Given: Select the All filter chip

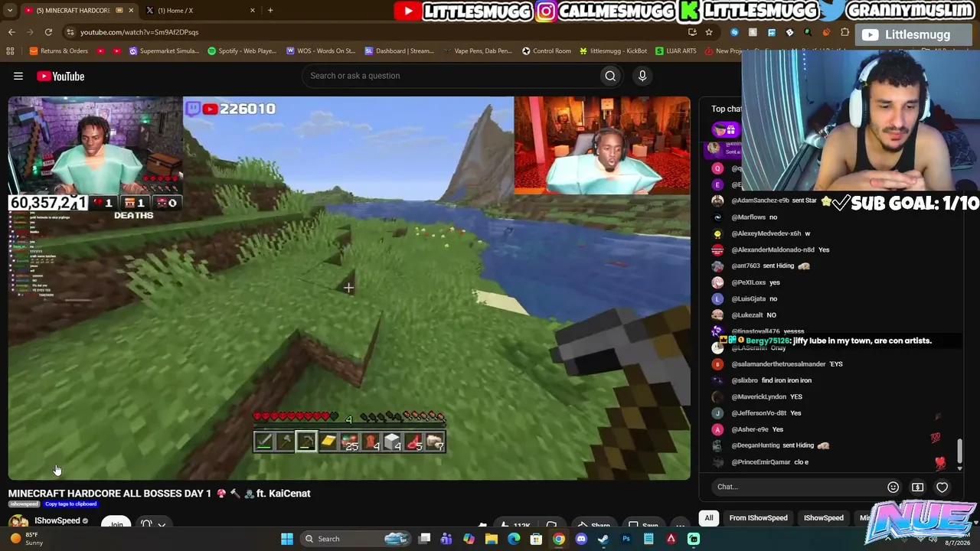Looking at the screenshot, I should [x=709, y=518].
